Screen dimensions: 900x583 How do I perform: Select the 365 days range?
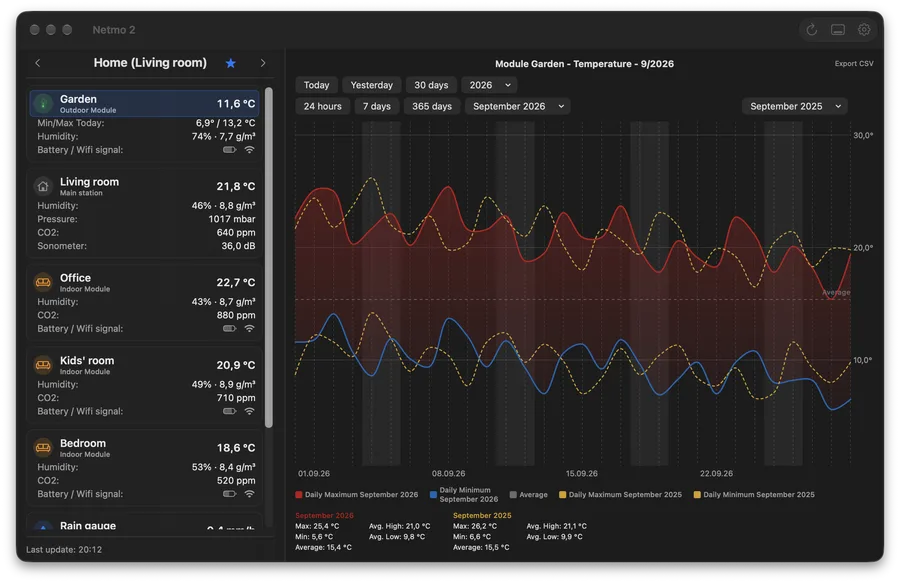click(x=432, y=106)
